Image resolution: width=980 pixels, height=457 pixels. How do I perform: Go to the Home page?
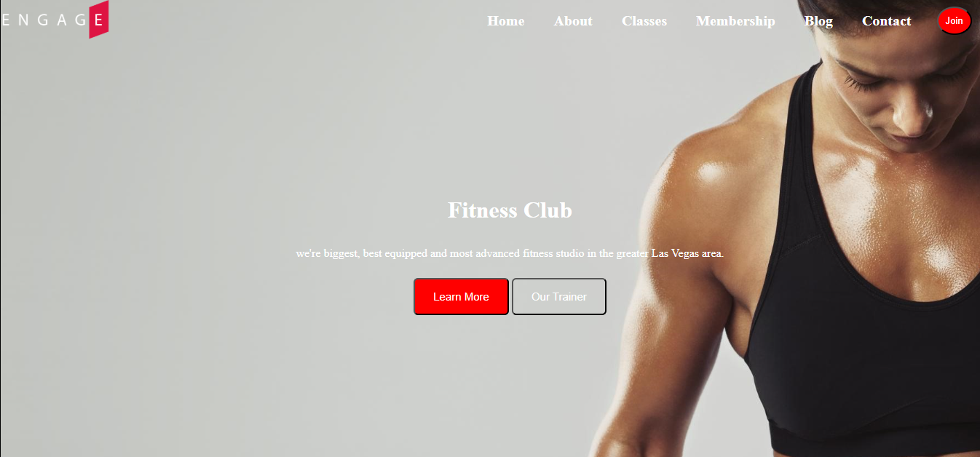pyautogui.click(x=505, y=21)
